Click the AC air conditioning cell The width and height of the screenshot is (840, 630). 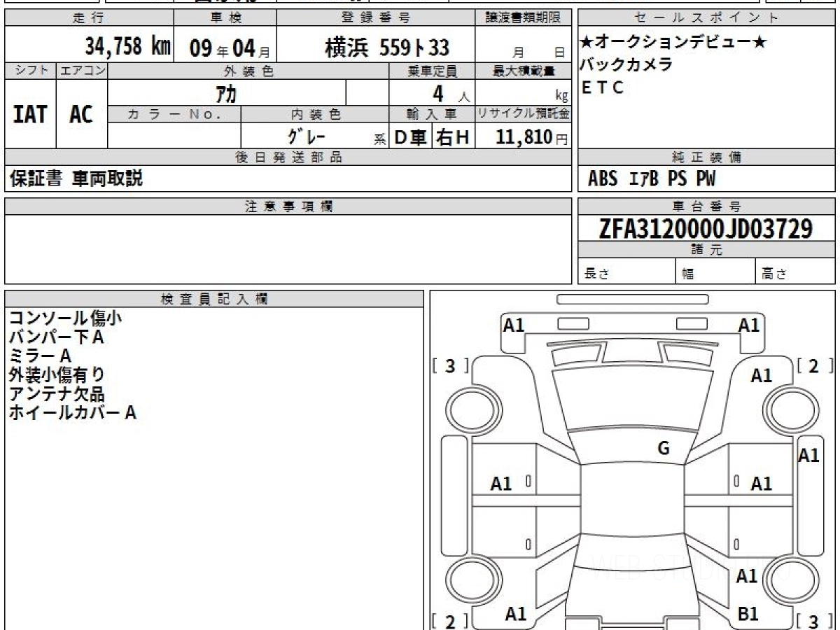81,114
